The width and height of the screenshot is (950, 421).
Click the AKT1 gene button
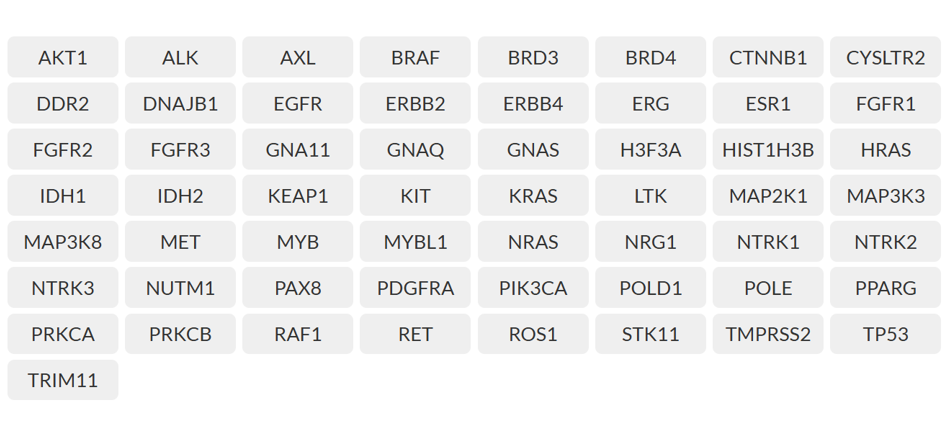[63, 58]
